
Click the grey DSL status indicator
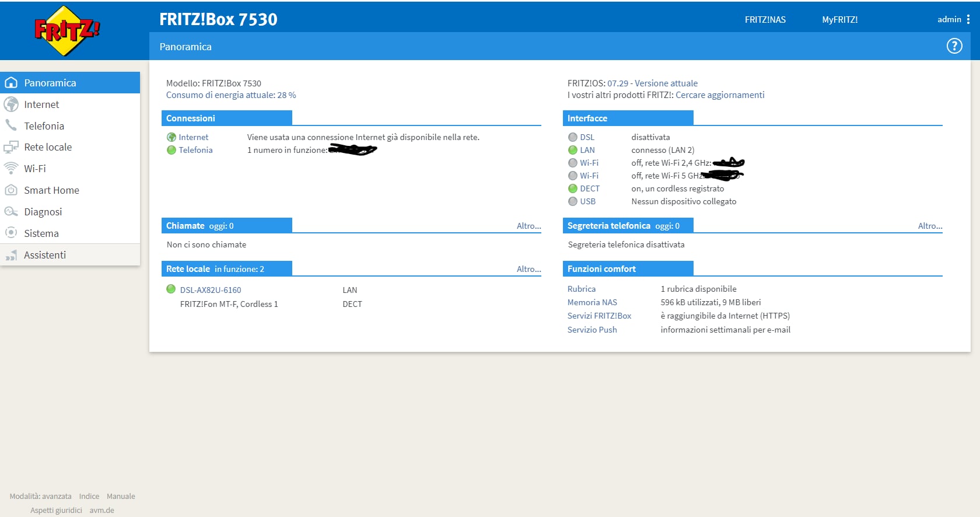[573, 137]
